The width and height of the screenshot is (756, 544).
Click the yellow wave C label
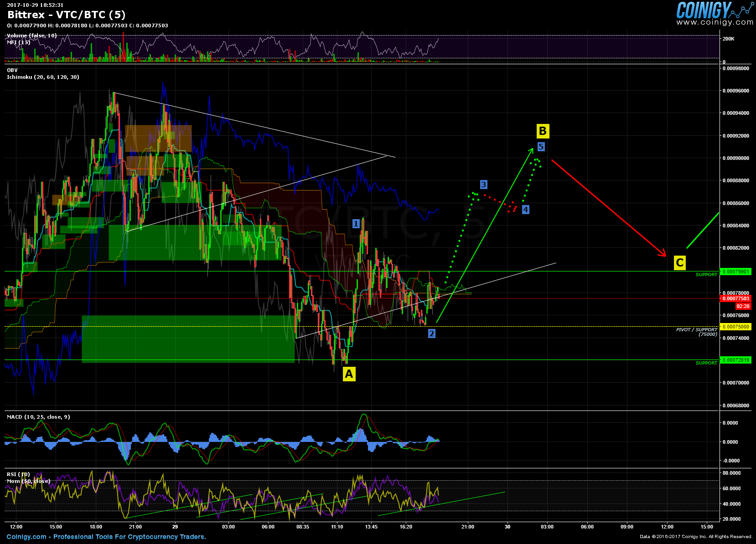pos(679,262)
